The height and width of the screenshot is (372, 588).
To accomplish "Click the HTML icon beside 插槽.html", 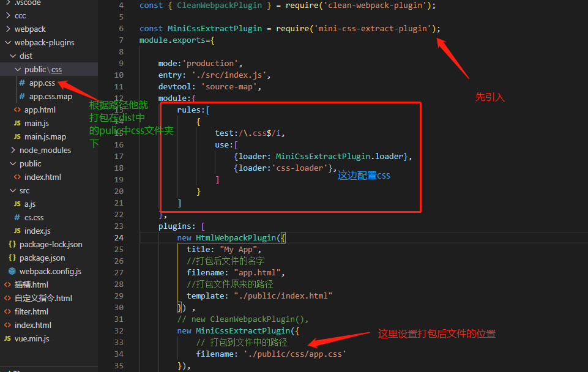I will (x=7, y=285).
